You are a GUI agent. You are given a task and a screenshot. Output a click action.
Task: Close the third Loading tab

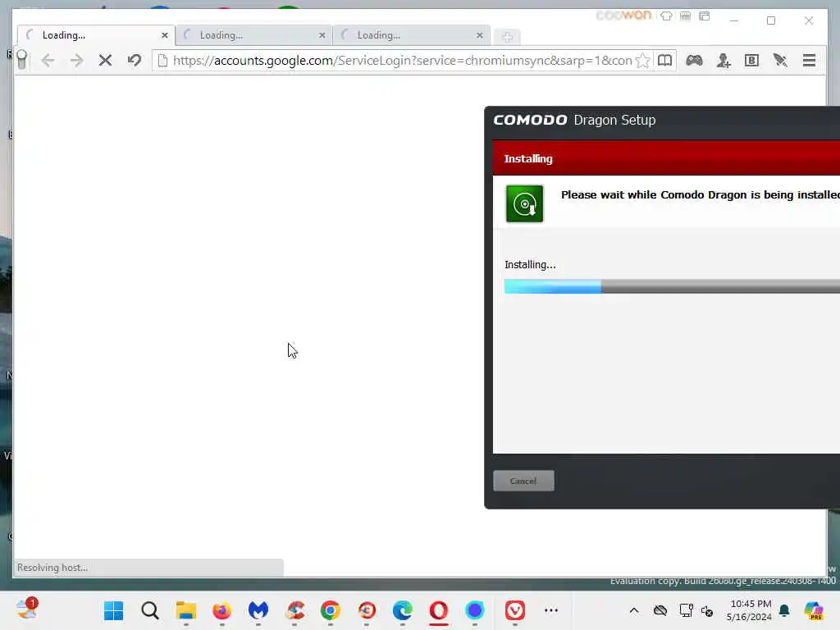[479, 35]
